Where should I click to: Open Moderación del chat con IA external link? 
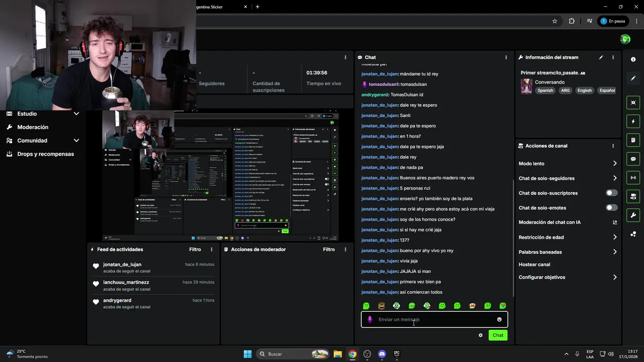[615, 222]
